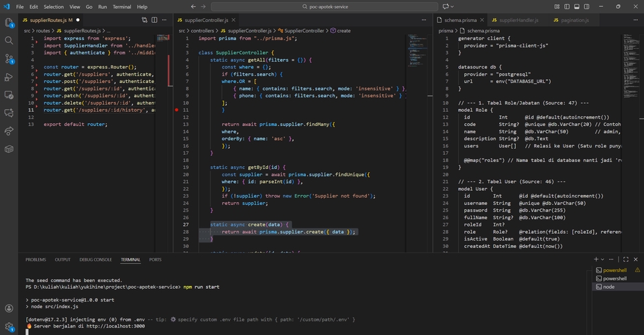Viewport: 644px width, 335px height.
Task: Split the supplierRoutes.js editor right
Action: [154, 19]
